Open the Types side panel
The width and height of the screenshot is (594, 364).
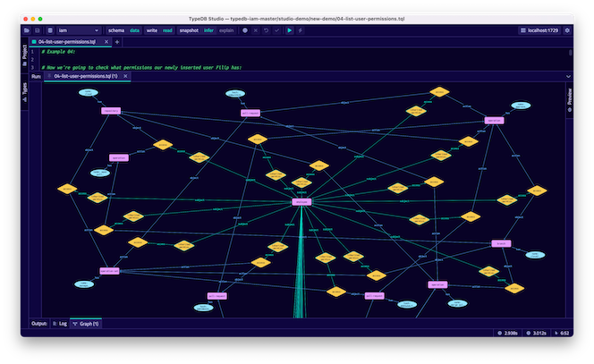pyautogui.click(x=25, y=92)
